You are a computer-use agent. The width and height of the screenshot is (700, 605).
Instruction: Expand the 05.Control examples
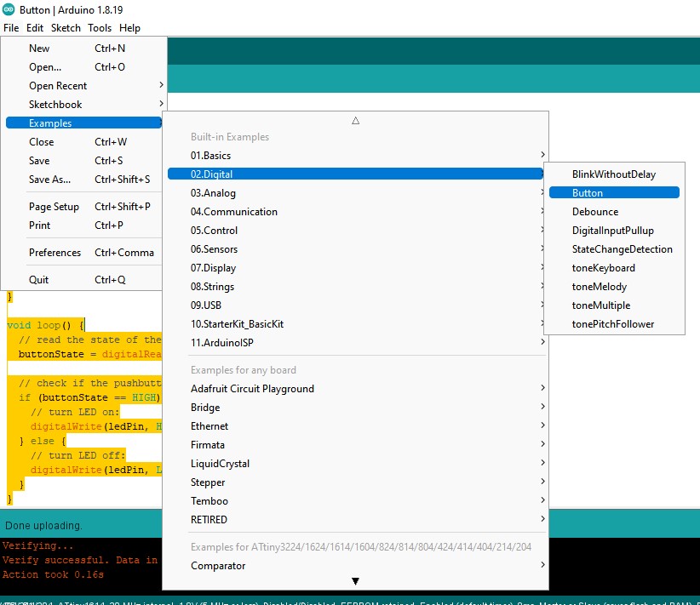click(x=355, y=231)
